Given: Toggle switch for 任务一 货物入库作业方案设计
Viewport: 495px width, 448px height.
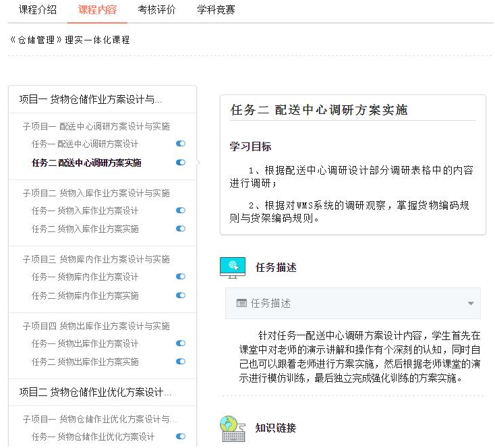Looking at the screenshot, I should [180, 211].
